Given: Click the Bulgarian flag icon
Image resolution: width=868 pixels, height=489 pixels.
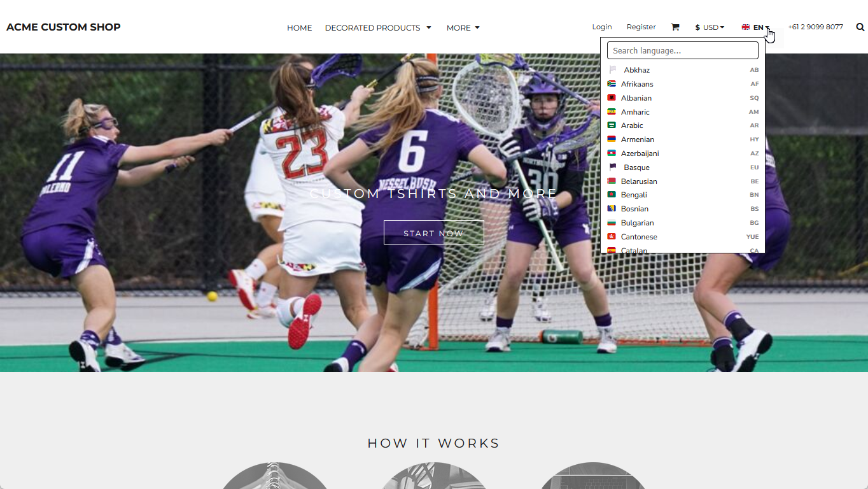Looking at the screenshot, I should tap(612, 223).
